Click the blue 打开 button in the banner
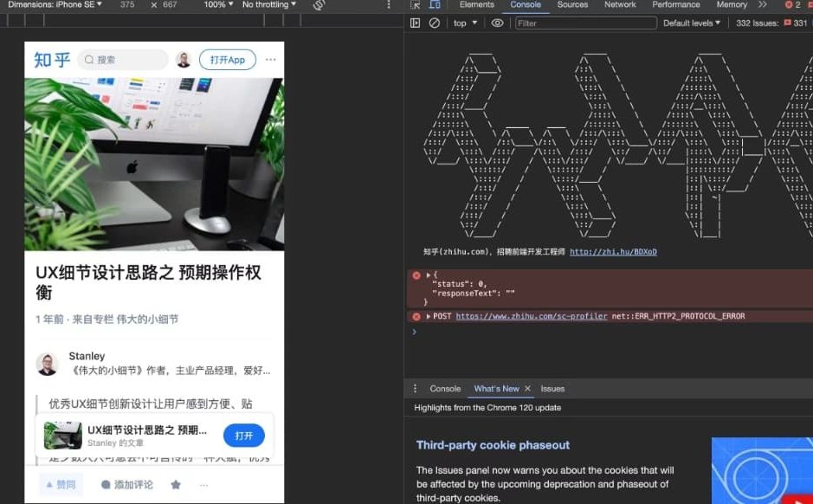The width and height of the screenshot is (813, 504). pos(243,436)
